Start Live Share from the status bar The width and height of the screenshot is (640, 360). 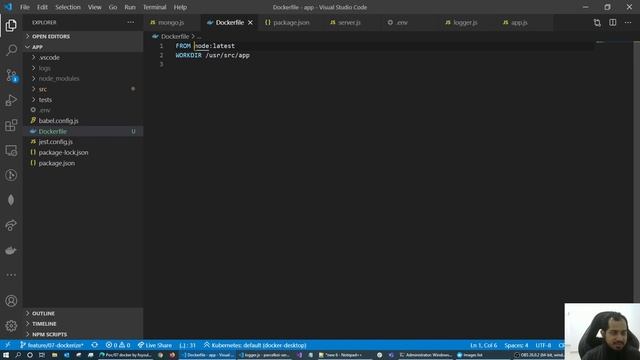[155, 345]
